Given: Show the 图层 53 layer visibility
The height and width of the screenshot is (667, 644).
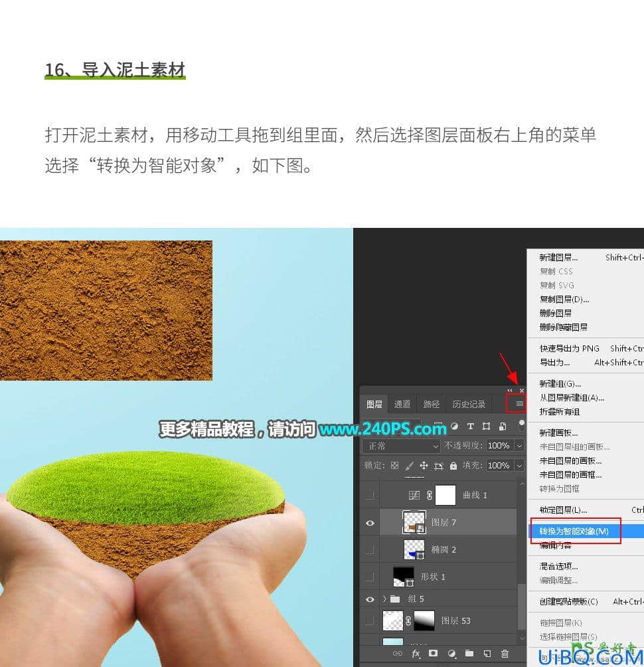Looking at the screenshot, I should 370,620.
